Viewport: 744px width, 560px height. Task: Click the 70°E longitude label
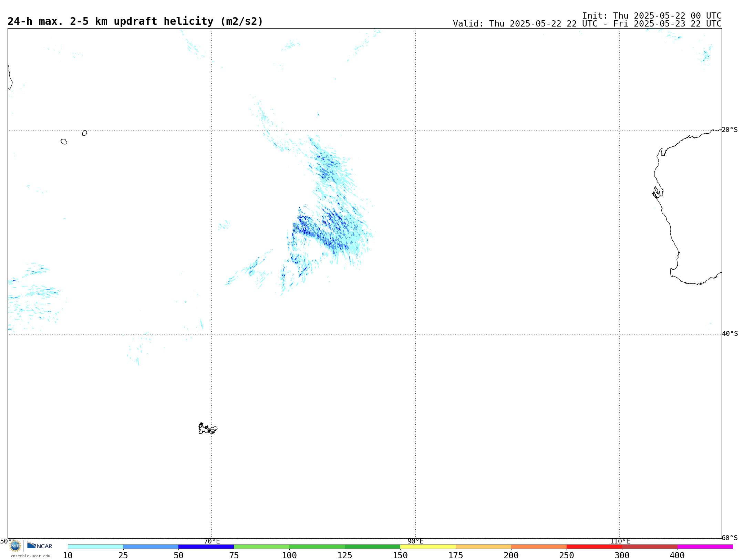pyautogui.click(x=212, y=541)
